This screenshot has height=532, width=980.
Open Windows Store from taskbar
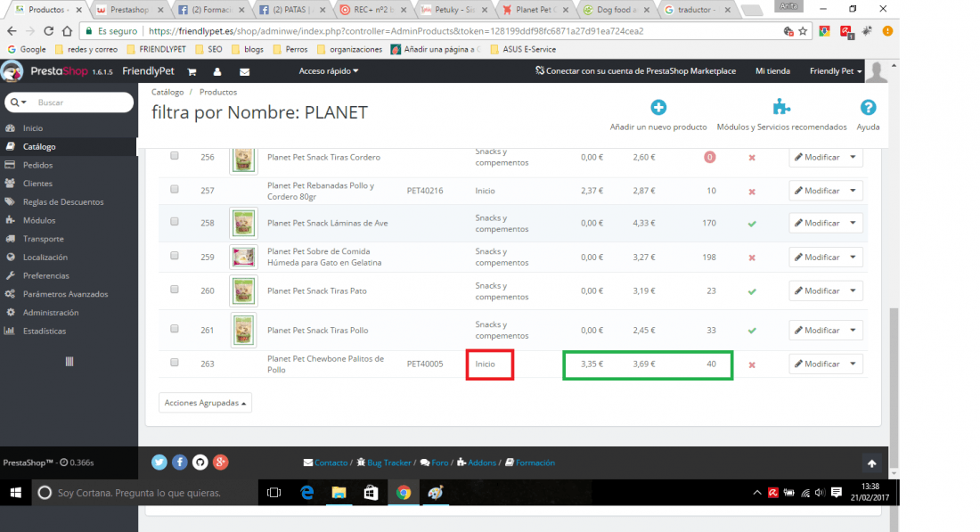(372, 493)
